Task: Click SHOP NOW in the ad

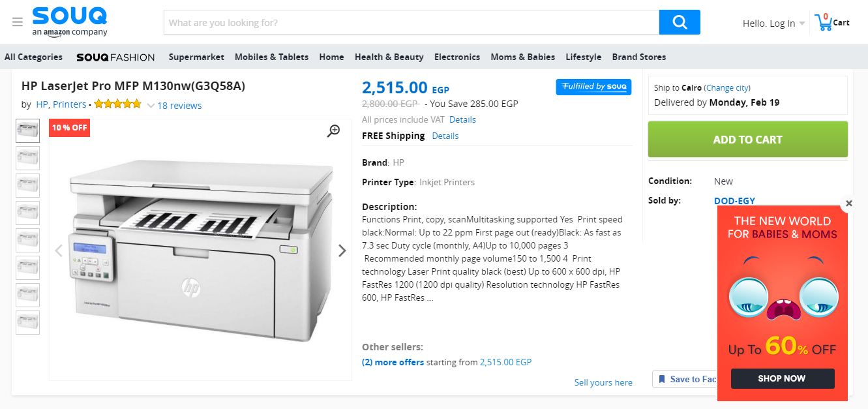Action: [782, 378]
